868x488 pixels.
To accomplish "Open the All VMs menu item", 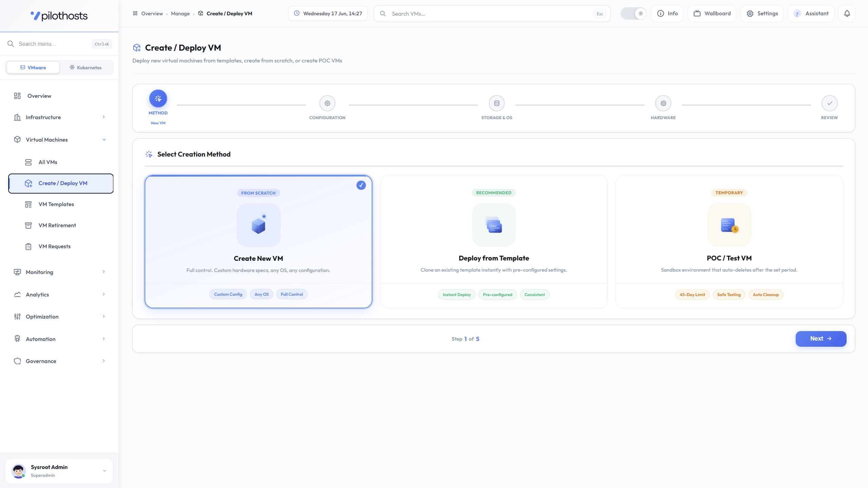I will (x=61, y=162).
